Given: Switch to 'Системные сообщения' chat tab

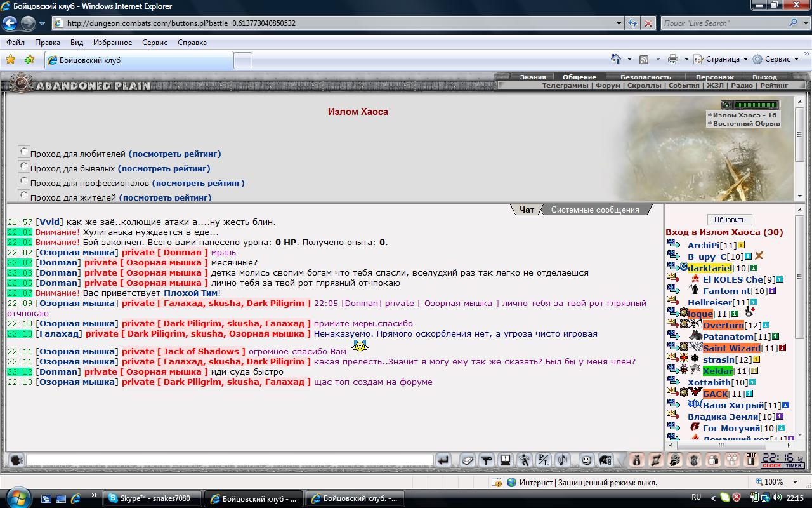Looking at the screenshot, I should [x=594, y=210].
